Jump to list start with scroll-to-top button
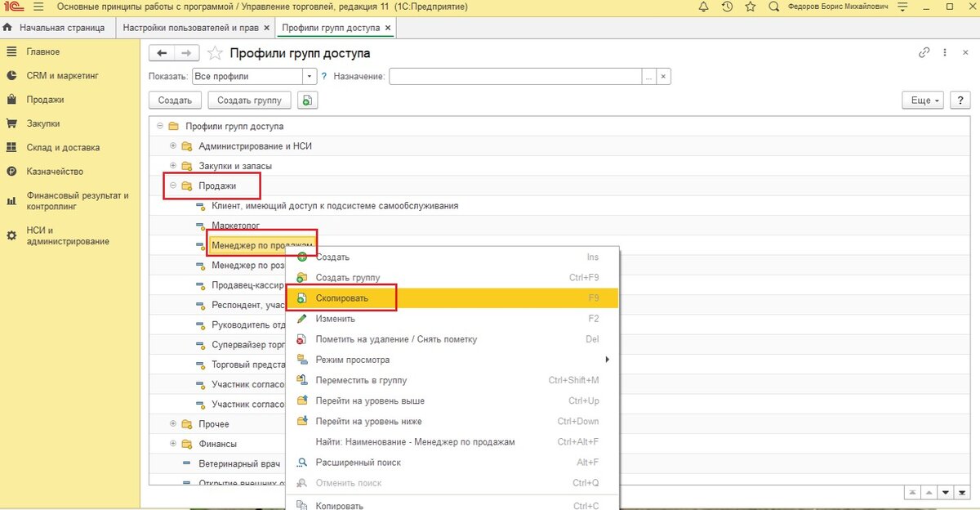The height and width of the screenshot is (510, 980). [912, 492]
